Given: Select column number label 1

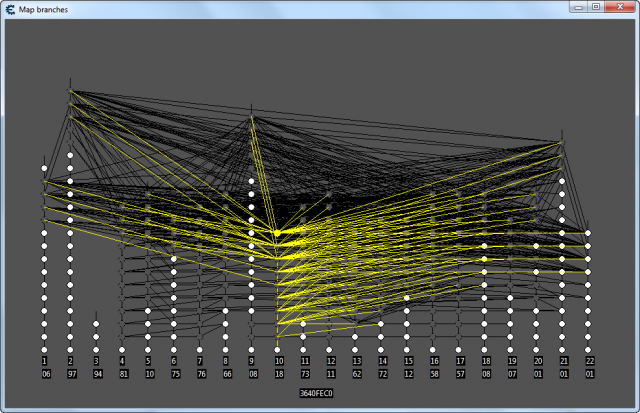Looking at the screenshot, I should click(44, 360).
